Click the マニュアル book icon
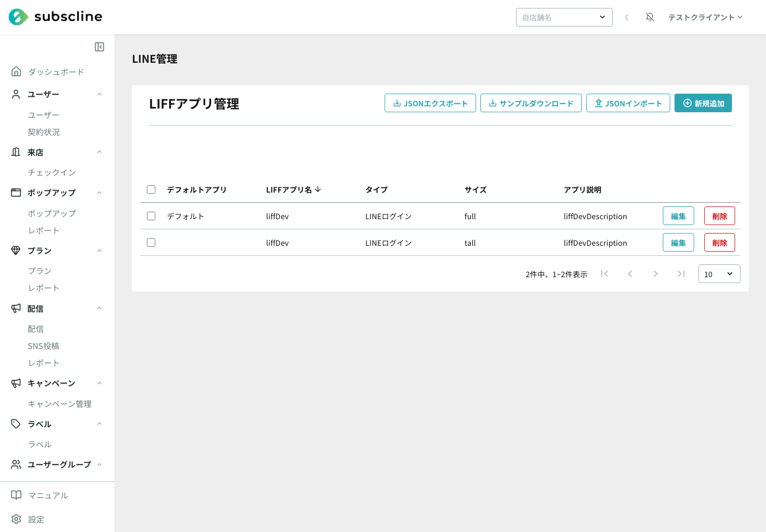This screenshot has height=532, width=766. (16, 495)
